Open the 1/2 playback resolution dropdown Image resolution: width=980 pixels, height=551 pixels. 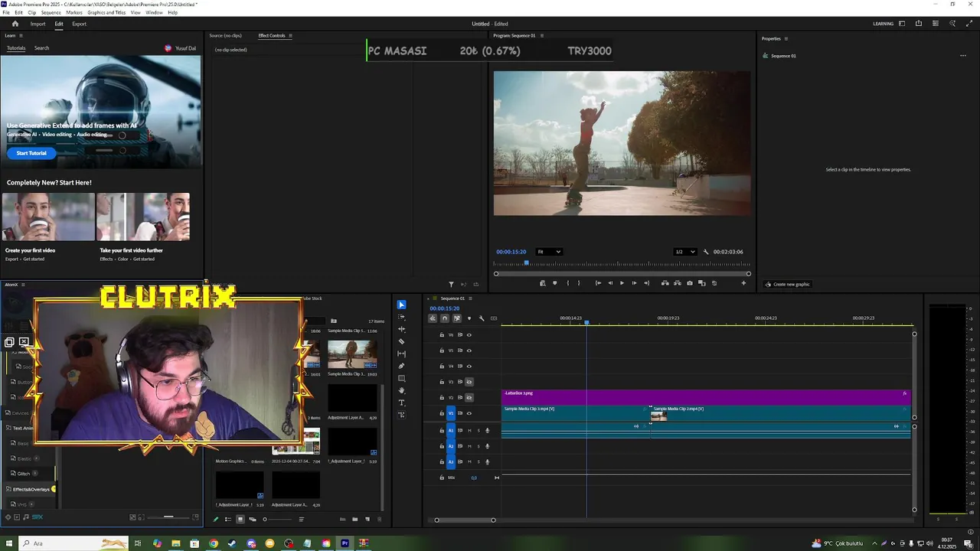684,252
